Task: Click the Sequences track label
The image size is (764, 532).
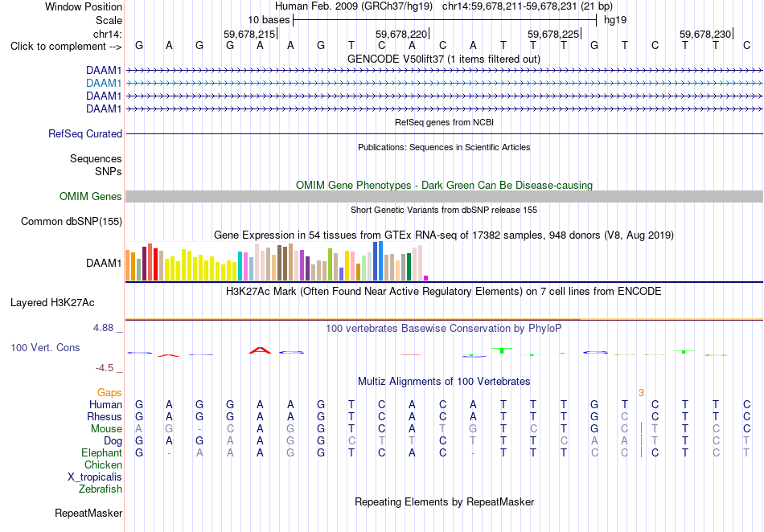Action: coord(96,158)
